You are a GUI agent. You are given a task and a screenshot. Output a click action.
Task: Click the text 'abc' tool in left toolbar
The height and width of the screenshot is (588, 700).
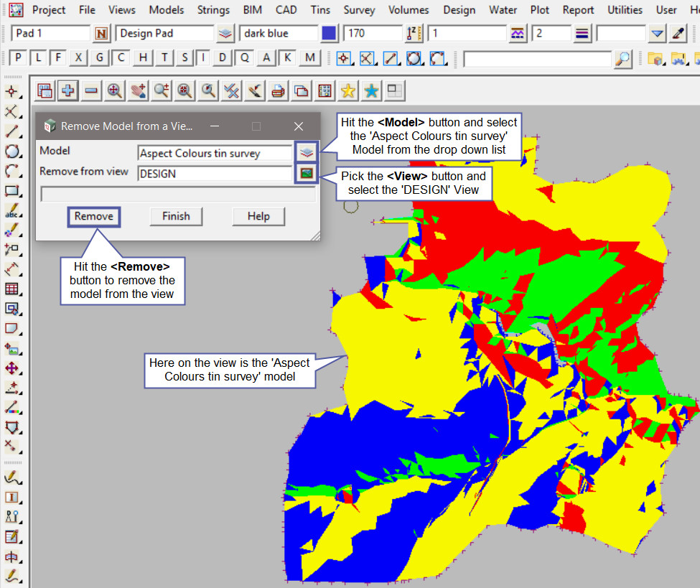point(11,212)
